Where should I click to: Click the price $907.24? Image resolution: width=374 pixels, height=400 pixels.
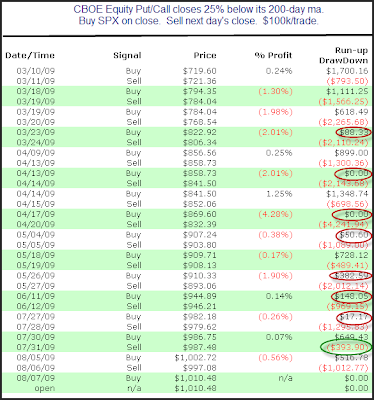pyautogui.click(x=200, y=235)
